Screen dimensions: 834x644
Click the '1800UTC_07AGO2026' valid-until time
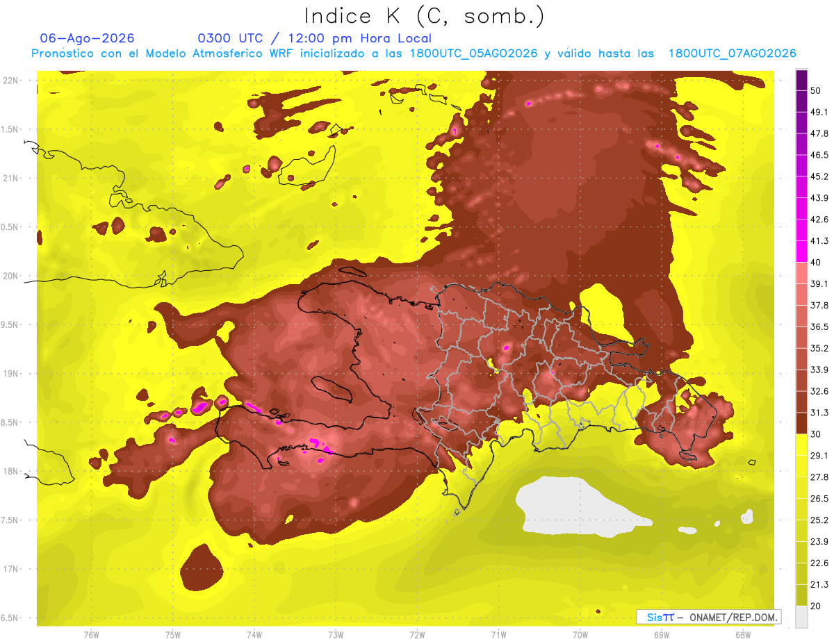pos(732,53)
